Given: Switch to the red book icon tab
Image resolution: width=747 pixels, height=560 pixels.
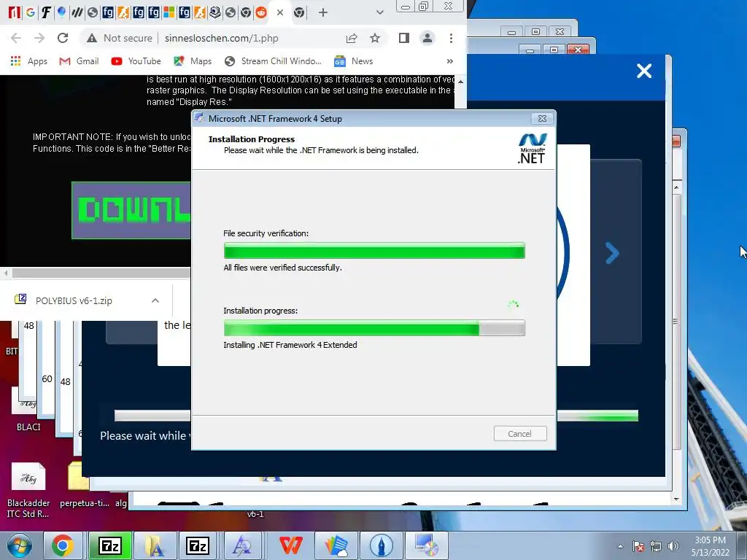Looking at the screenshot, I should [15, 13].
